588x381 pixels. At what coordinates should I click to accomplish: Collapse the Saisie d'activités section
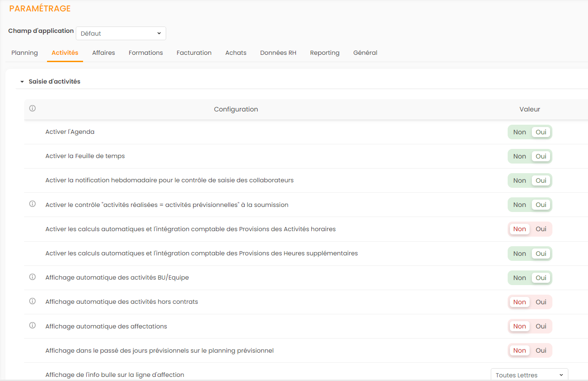22,82
